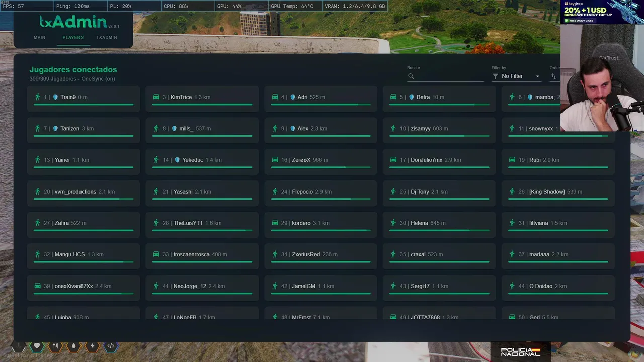Viewport: 644px width, 362px height.
Task: Click the shield icon next to Tanizen
Action: (x=55, y=129)
